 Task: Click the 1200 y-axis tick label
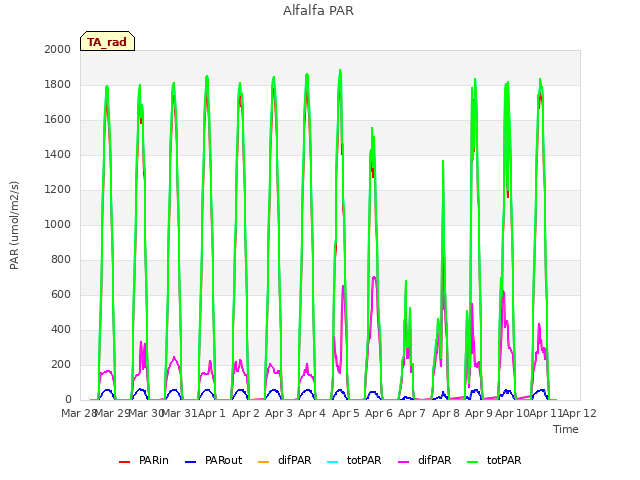[x=58, y=189]
